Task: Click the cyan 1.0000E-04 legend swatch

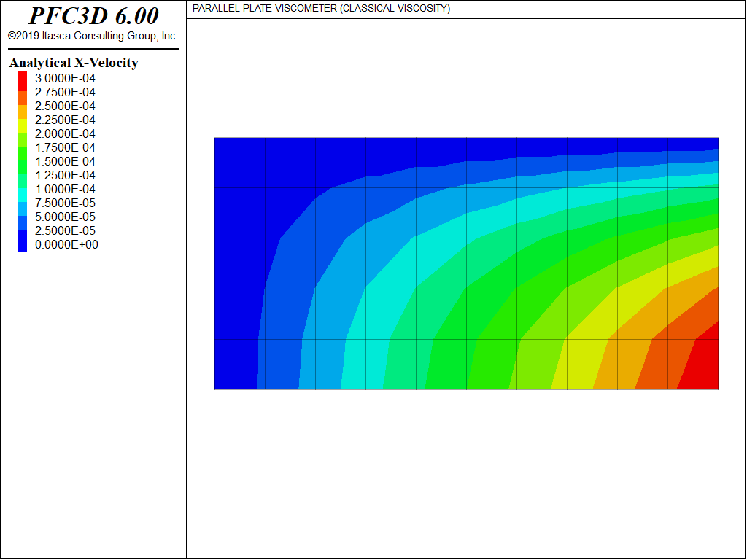Action: coord(23,195)
